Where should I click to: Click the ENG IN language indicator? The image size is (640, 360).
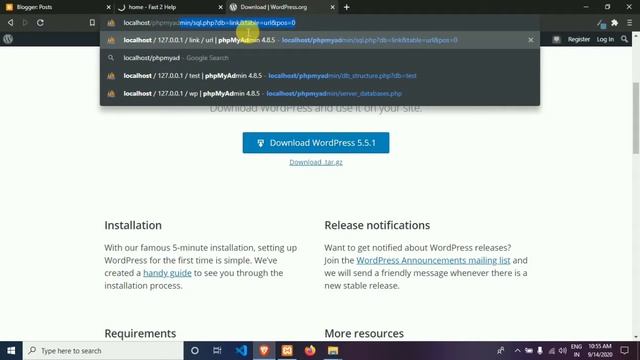(576, 351)
